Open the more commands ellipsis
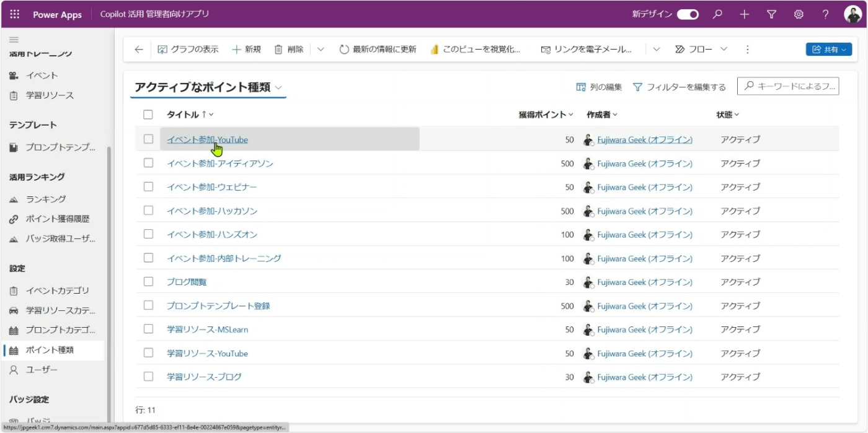The width and height of the screenshot is (868, 433). click(x=748, y=50)
